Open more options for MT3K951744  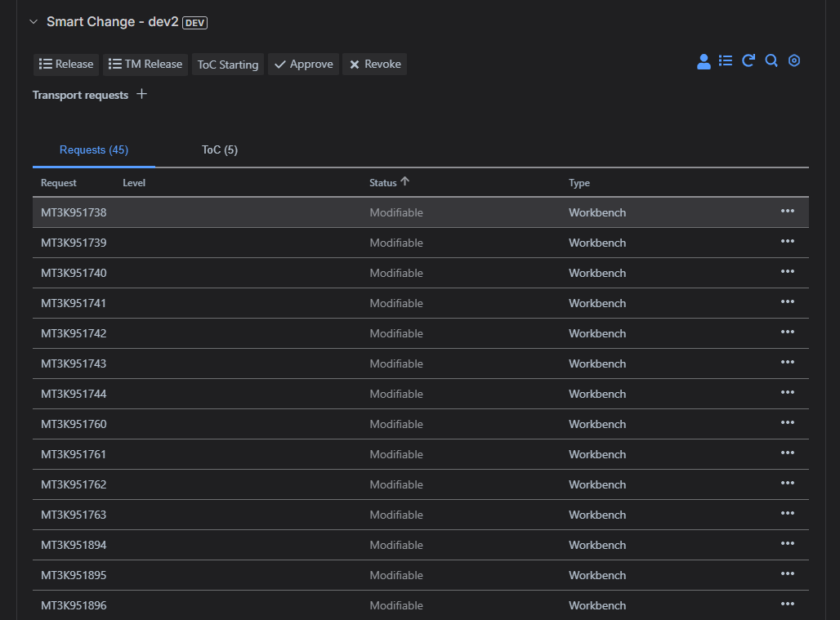pos(787,393)
